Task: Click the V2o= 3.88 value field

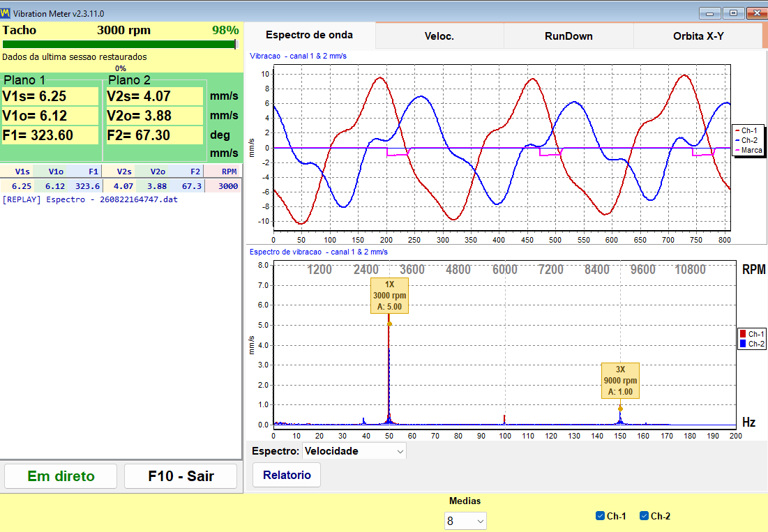Action: (x=154, y=116)
